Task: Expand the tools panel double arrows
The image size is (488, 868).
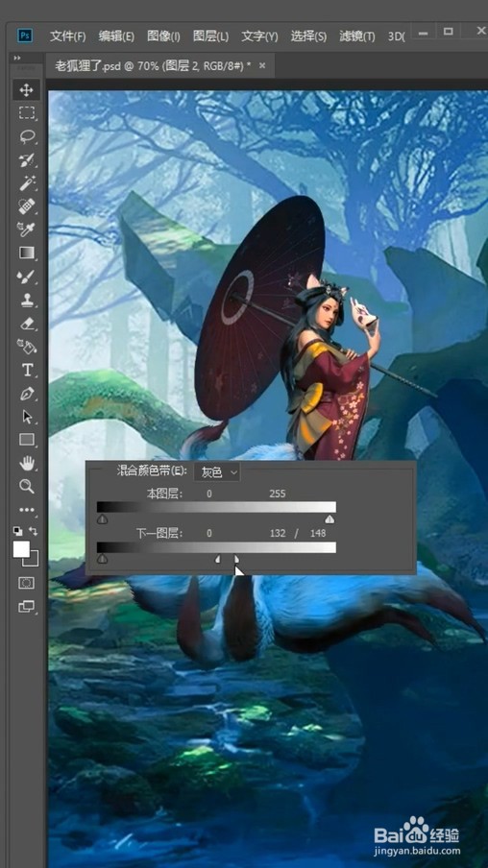Action: (x=17, y=58)
